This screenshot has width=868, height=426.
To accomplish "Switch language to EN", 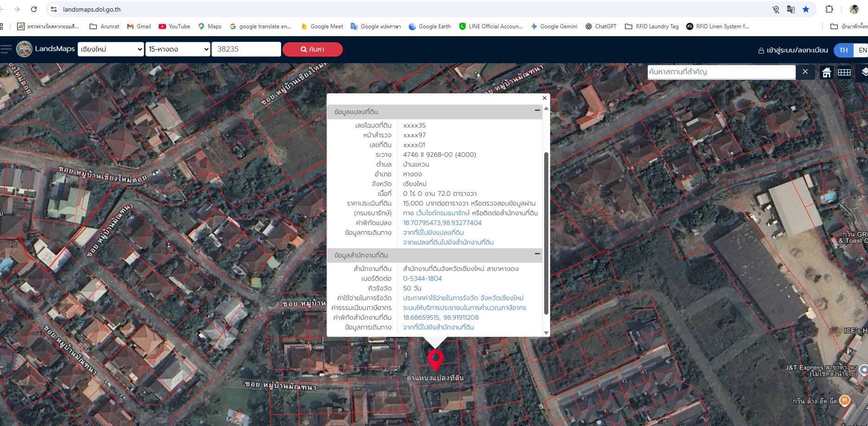I will tap(862, 50).
